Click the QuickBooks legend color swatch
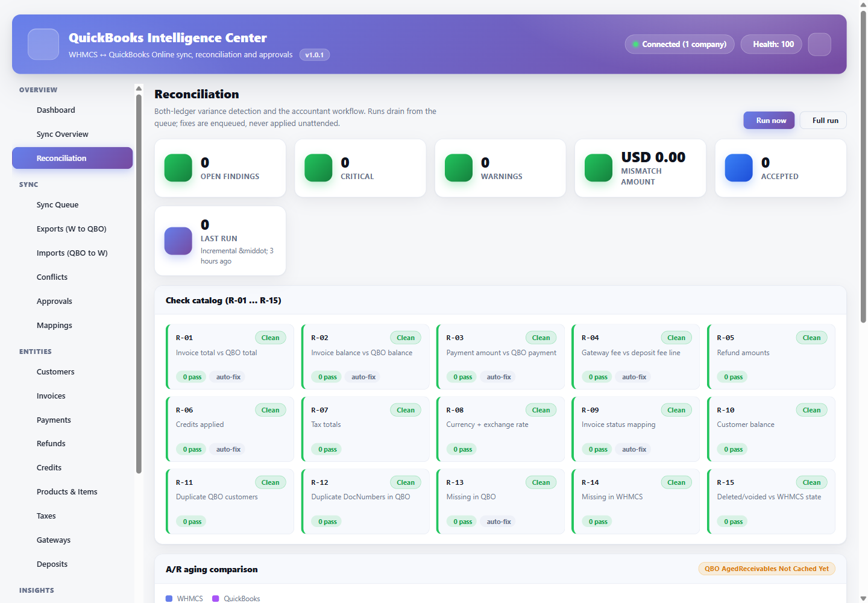 tap(216, 599)
